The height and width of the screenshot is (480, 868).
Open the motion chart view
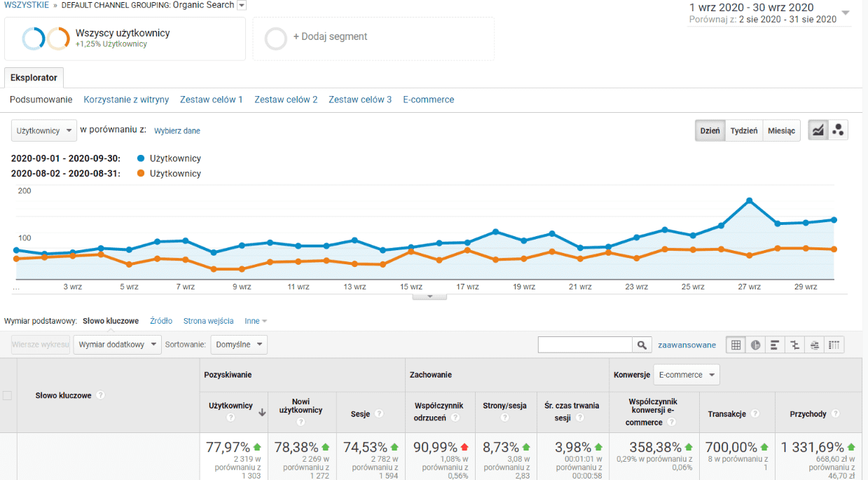(x=838, y=130)
